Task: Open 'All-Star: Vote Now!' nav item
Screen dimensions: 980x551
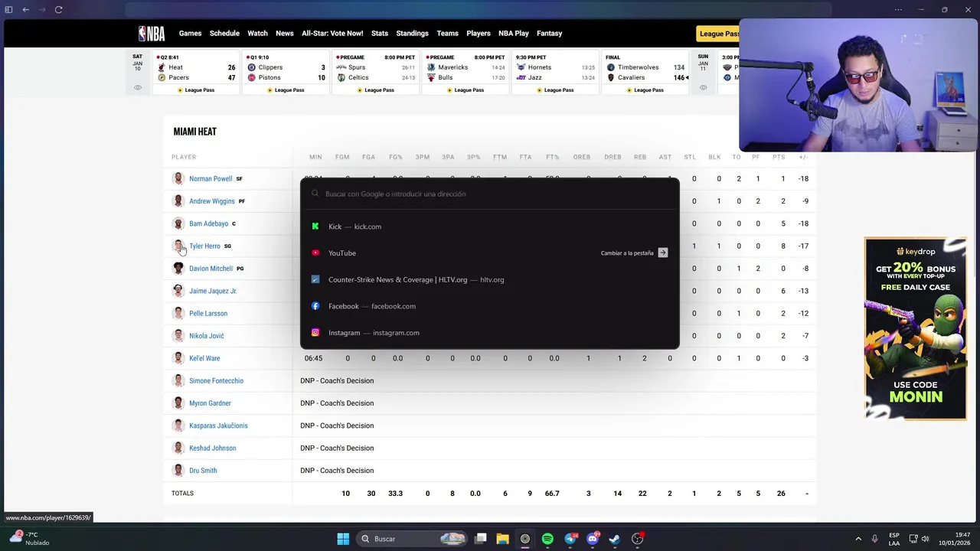Action: pos(332,33)
